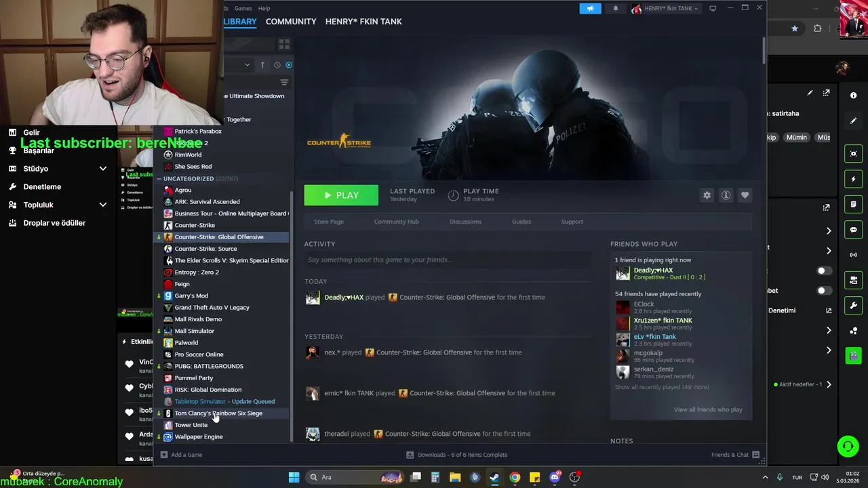Click the green clapperboard clip icon

pos(853,355)
